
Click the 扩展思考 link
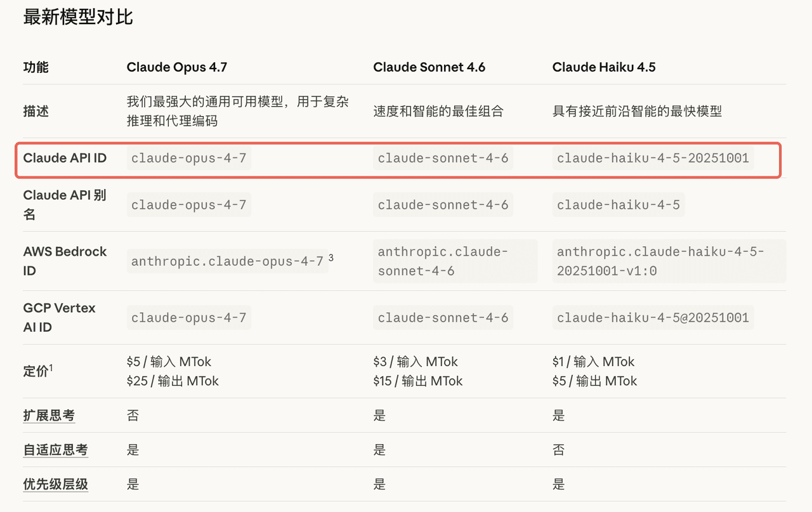point(49,416)
